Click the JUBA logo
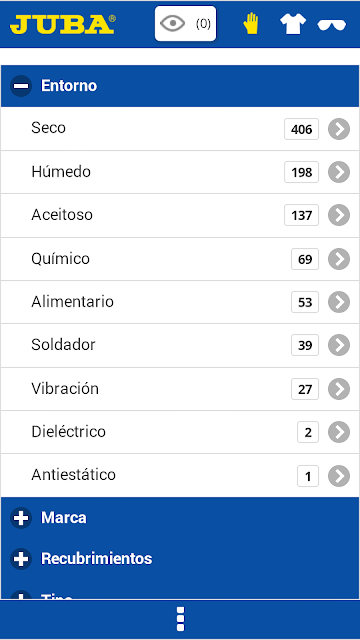 pos(63,24)
